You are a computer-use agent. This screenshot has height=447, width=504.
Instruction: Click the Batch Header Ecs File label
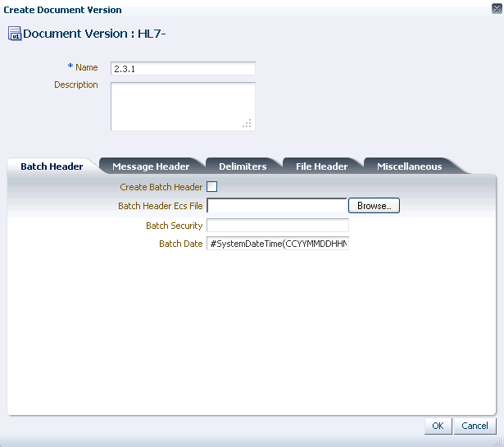click(x=161, y=206)
